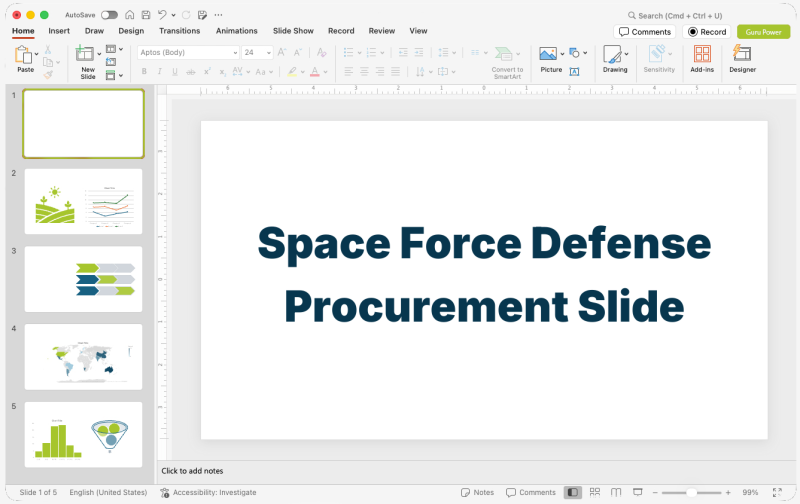
Task: Open the Section dropdown
Action: [114, 75]
